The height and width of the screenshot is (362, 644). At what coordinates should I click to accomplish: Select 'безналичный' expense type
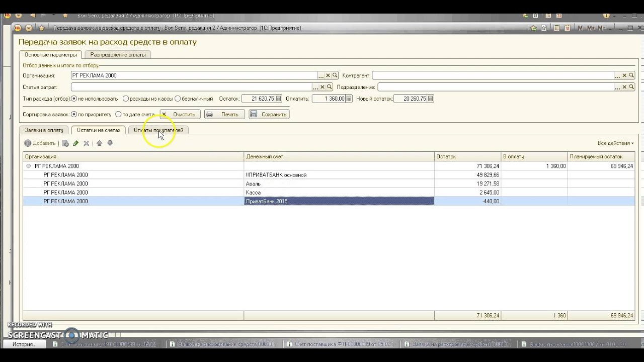(194, 99)
